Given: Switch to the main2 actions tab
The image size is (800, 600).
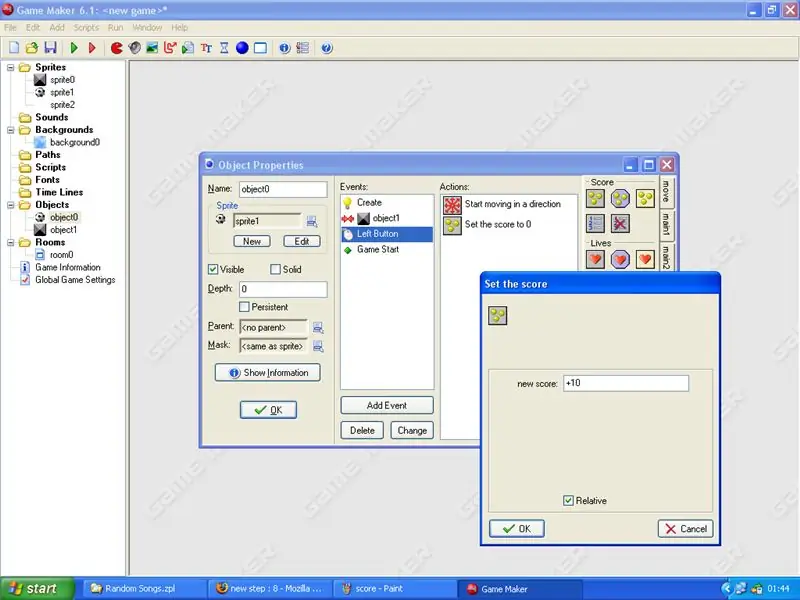Looking at the screenshot, I should (x=666, y=256).
